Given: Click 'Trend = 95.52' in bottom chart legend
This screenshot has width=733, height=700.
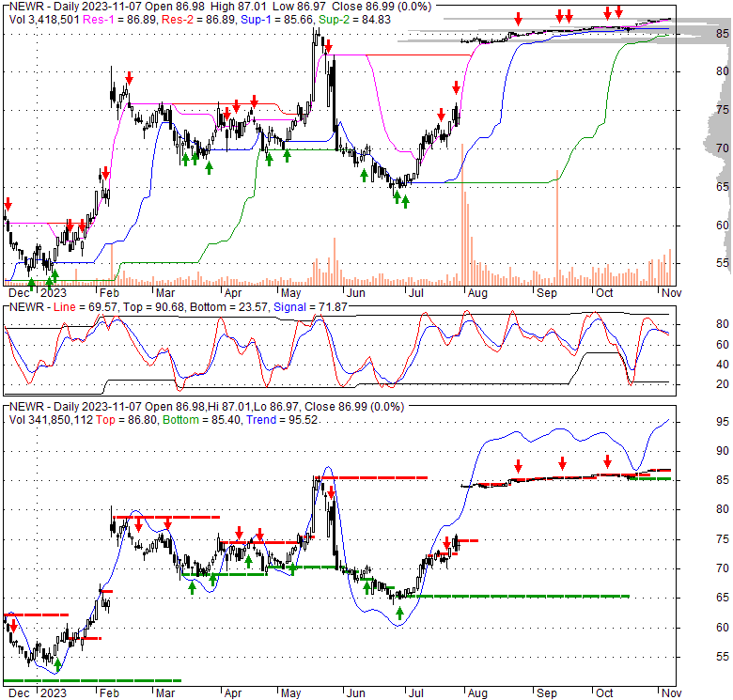Looking at the screenshot, I should tap(282, 420).
